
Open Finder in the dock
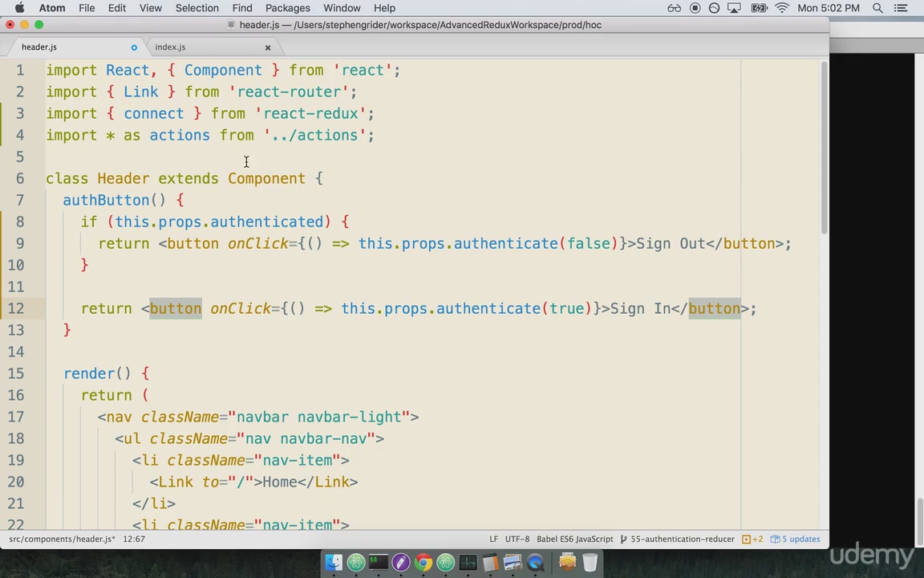(334, 563)
